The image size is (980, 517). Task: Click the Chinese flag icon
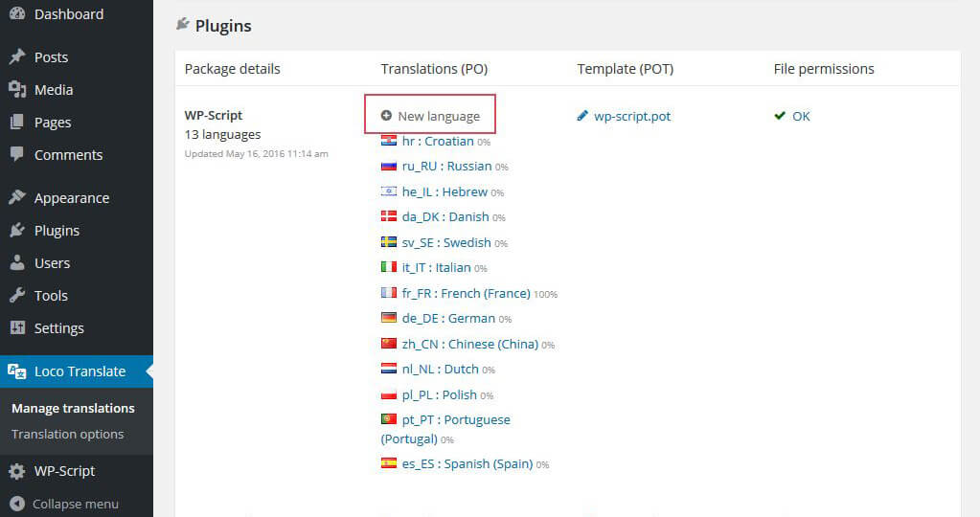pyautogui.click(x=389, y=344)
